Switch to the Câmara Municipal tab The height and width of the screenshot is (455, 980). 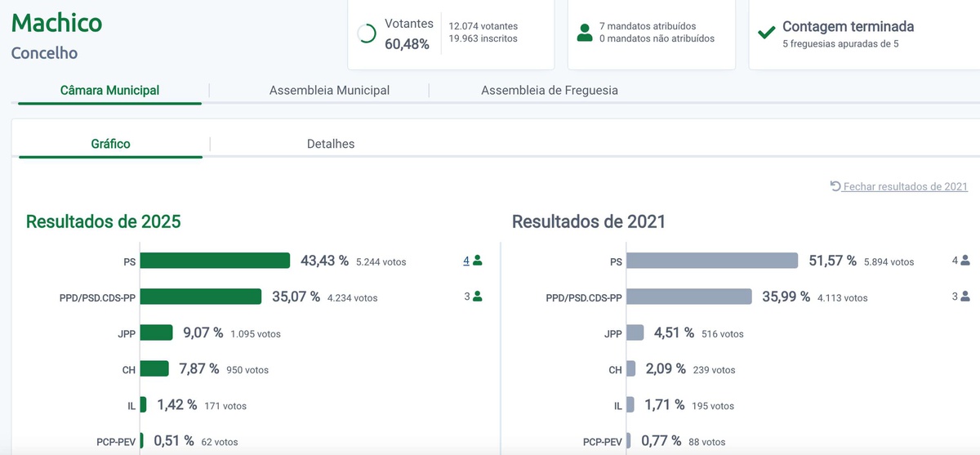pos(109,91)
